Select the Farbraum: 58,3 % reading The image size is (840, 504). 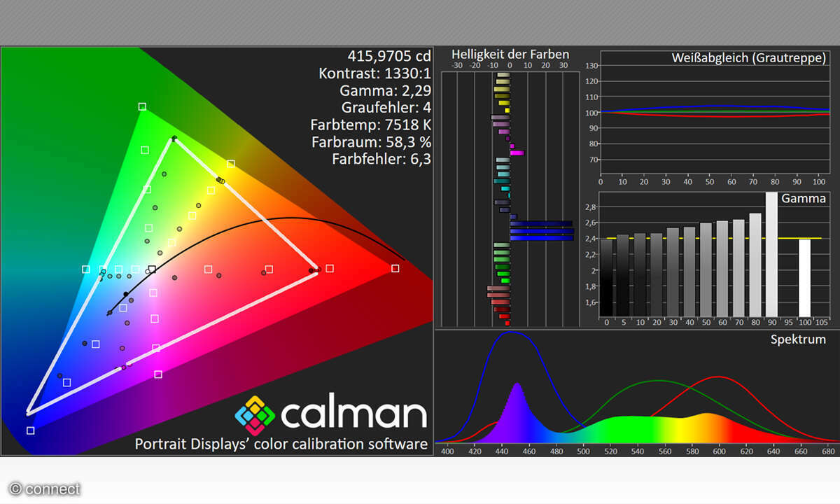pyautogui.click(x=371, y=141)
